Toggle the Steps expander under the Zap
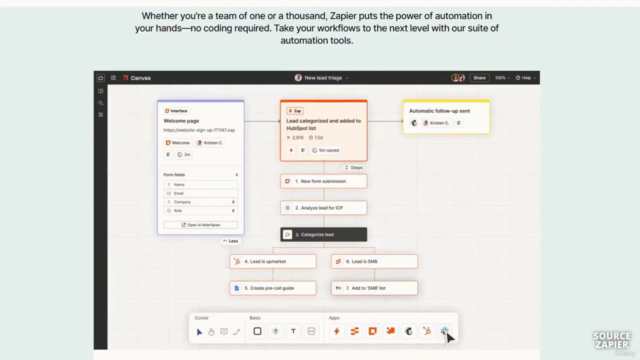The height and width of the screenshot is (360, 640). 353,168
